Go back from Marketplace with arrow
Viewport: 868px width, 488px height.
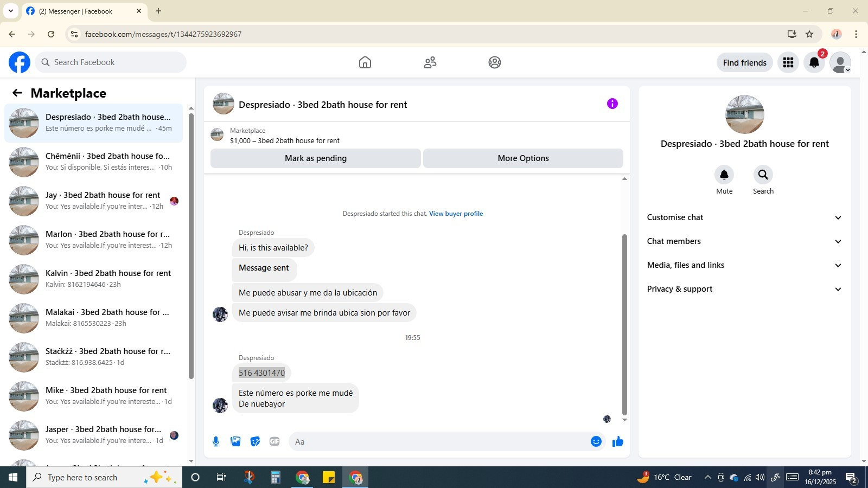[x=17, y=93]
